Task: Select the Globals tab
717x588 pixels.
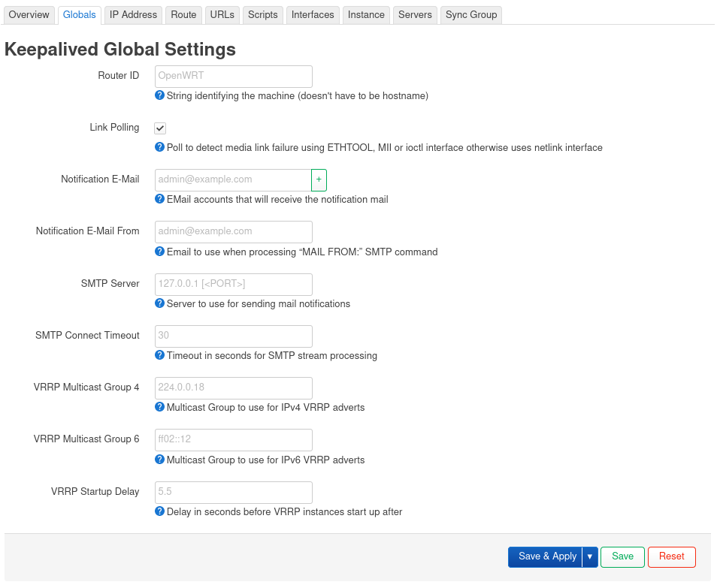Action: click(x=79, y=14)
